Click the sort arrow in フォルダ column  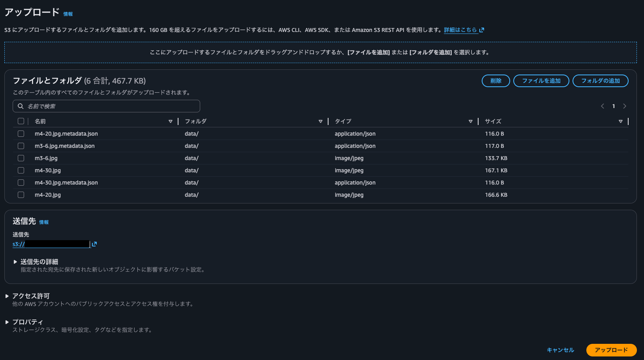pyautogui.click(x=321, y=121)
